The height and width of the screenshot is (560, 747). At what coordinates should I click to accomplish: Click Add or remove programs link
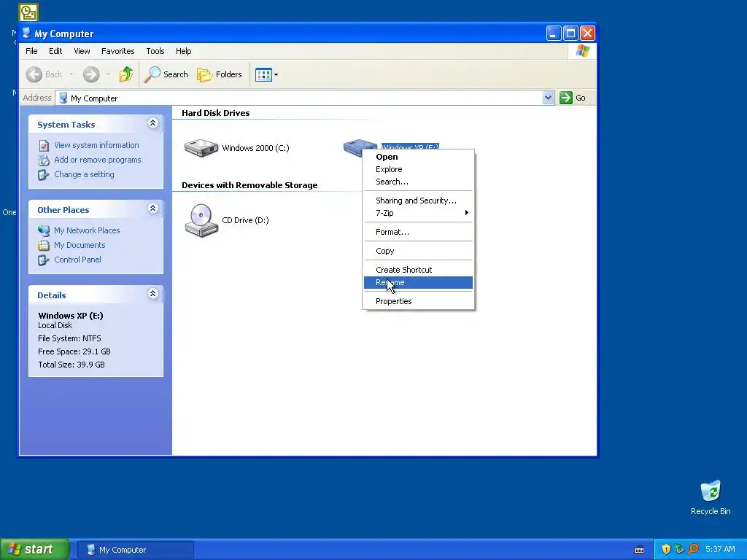click(x=97, y=160)
